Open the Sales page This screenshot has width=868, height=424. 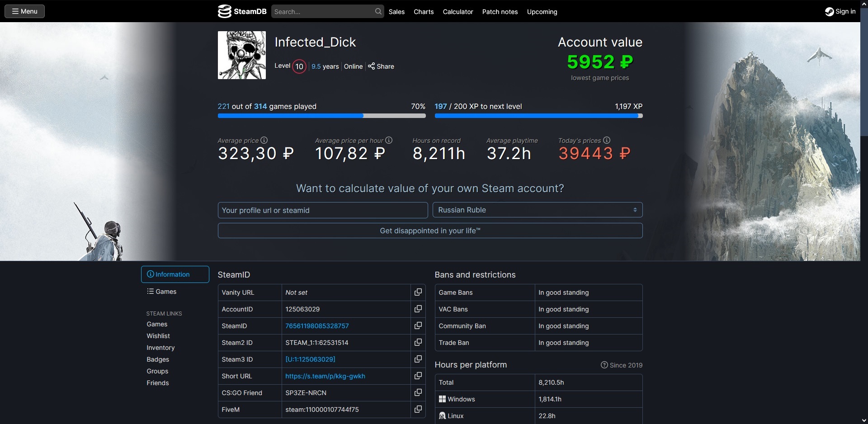(396, 12)
